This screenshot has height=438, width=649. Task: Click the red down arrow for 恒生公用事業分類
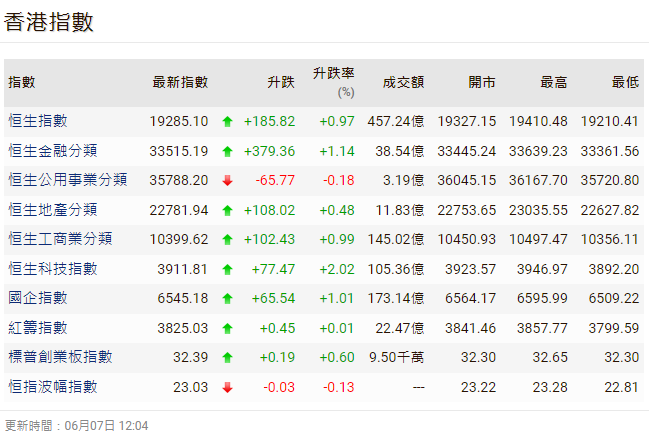coord(227,181)
